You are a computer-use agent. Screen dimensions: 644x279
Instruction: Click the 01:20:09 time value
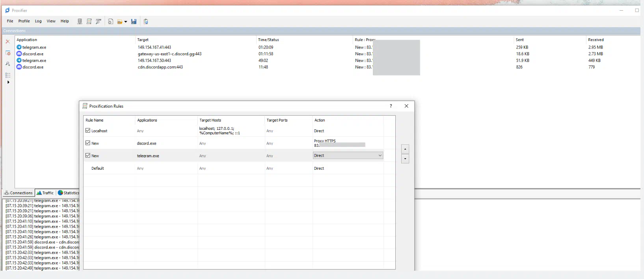[266, 47]
